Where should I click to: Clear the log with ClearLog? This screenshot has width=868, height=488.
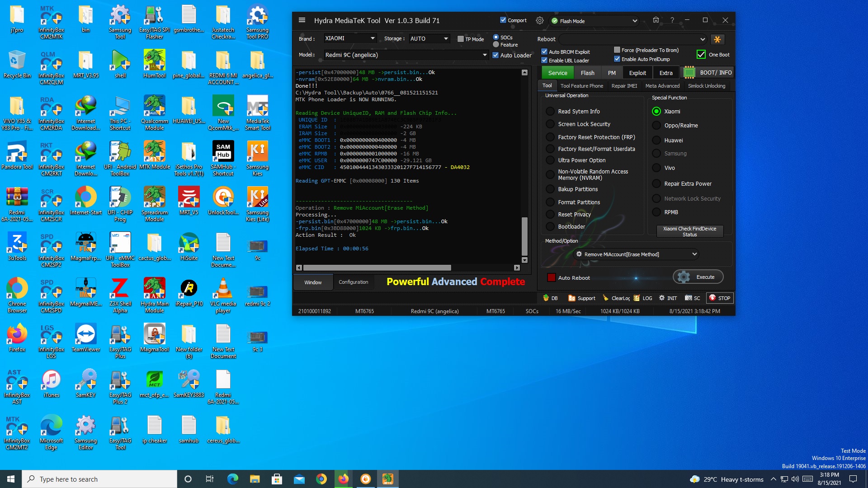pyautogui.click(x=617, y=298)
